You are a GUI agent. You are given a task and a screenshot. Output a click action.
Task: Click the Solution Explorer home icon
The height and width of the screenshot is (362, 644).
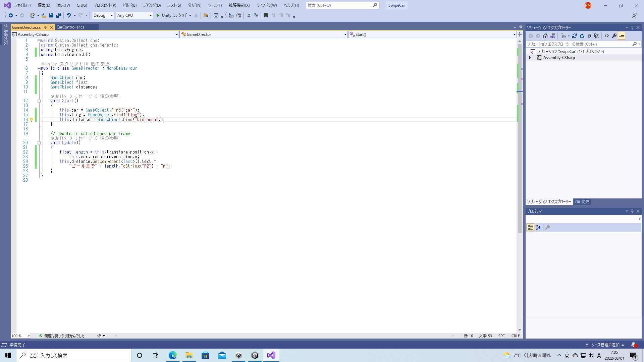pyautogui.click(x=545, y=36)
